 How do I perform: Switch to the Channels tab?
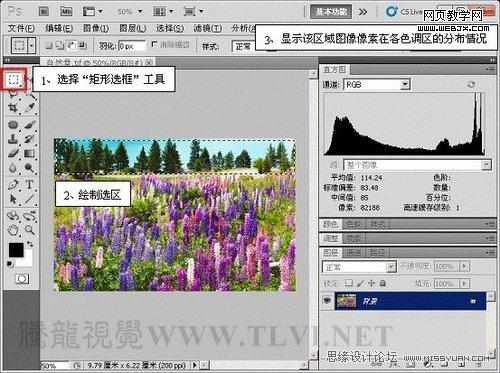(x=353, y=253)
